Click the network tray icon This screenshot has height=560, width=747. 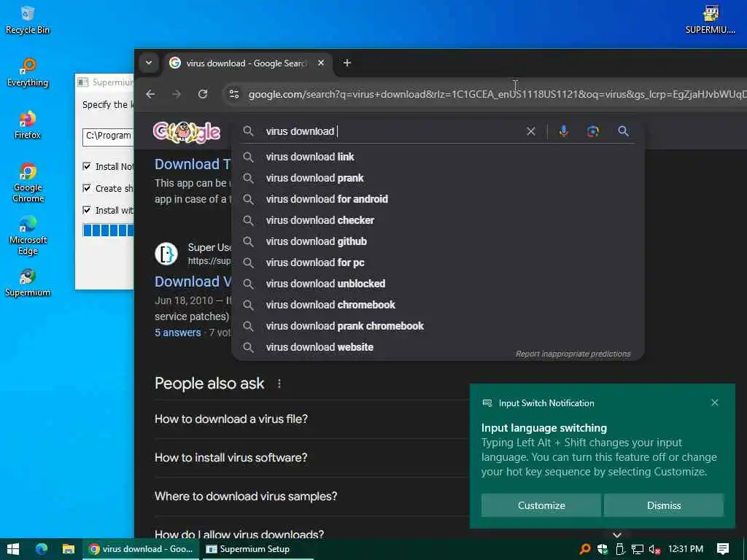point(638,549)
